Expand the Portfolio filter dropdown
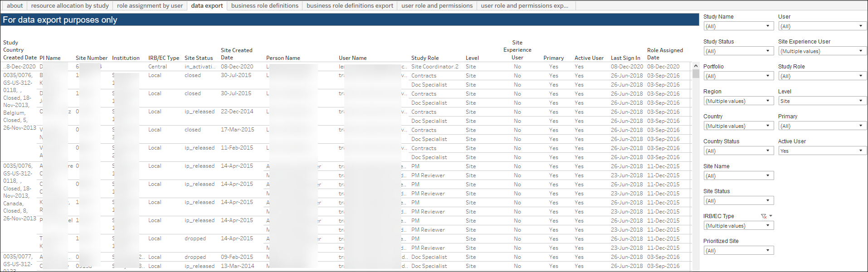This screenshot has width=868, height=272. click(739, 76)
